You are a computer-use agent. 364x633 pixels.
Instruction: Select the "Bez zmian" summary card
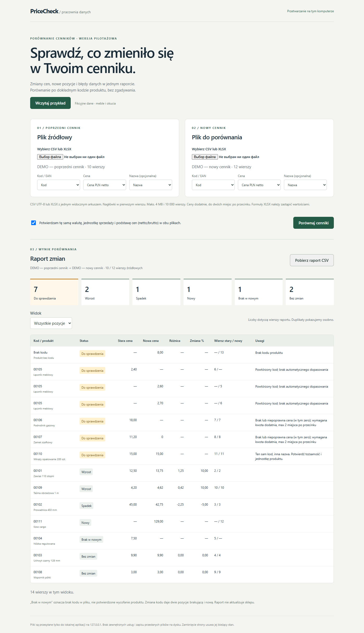click(x=310, y=292)
